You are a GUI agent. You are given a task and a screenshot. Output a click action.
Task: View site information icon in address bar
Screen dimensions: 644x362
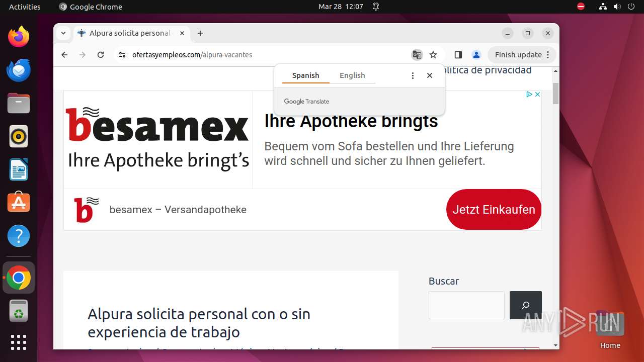[x=122, y=55]
